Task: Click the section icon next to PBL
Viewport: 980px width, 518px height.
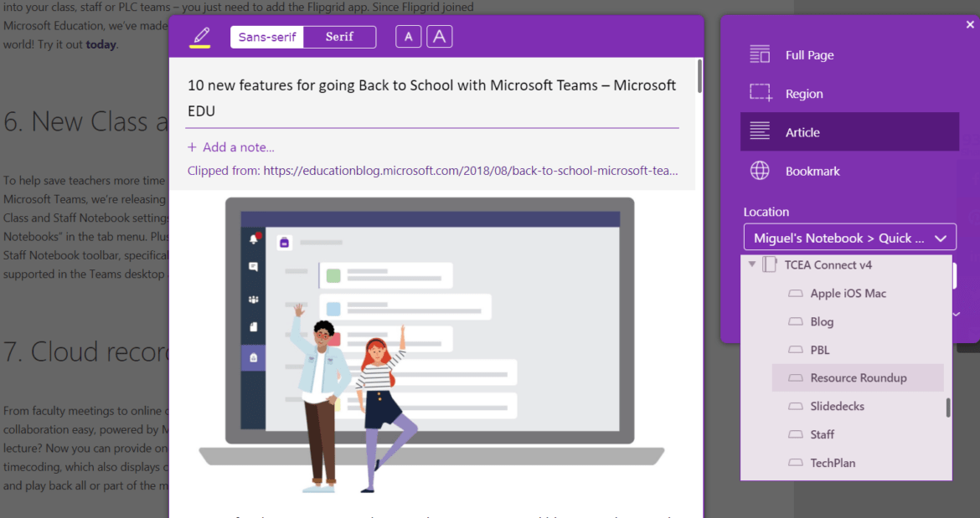Action: pyautogui.click(x=794, y=350)
